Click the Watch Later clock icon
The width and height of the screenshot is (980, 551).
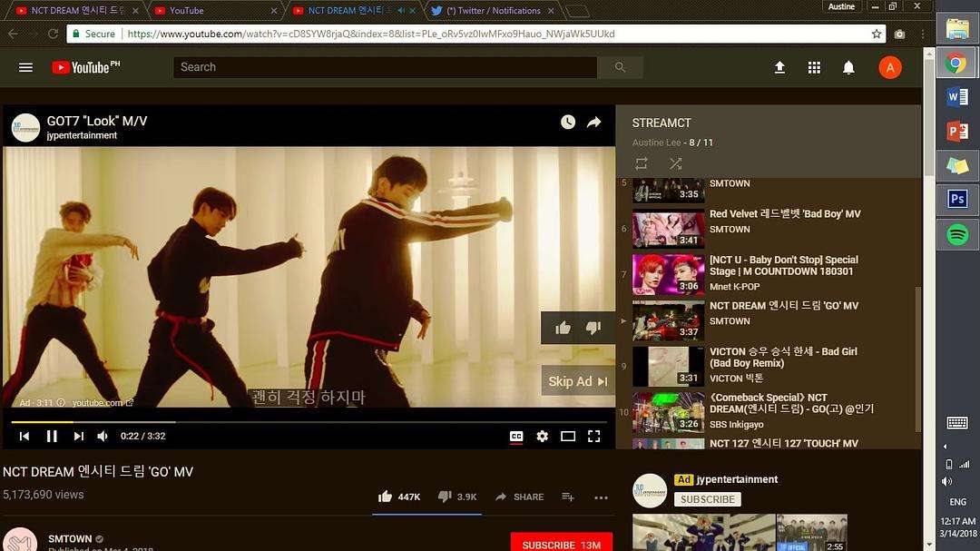567,122
